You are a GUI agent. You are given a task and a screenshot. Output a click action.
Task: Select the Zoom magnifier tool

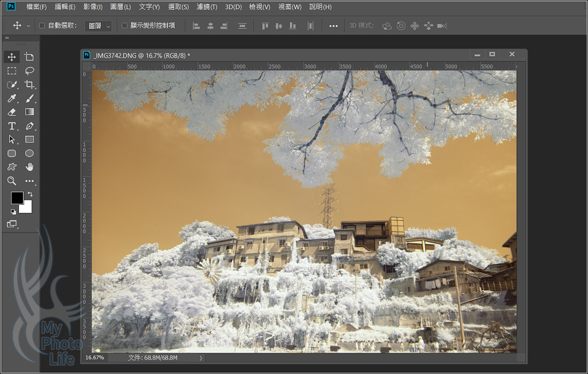pos(12,181)
